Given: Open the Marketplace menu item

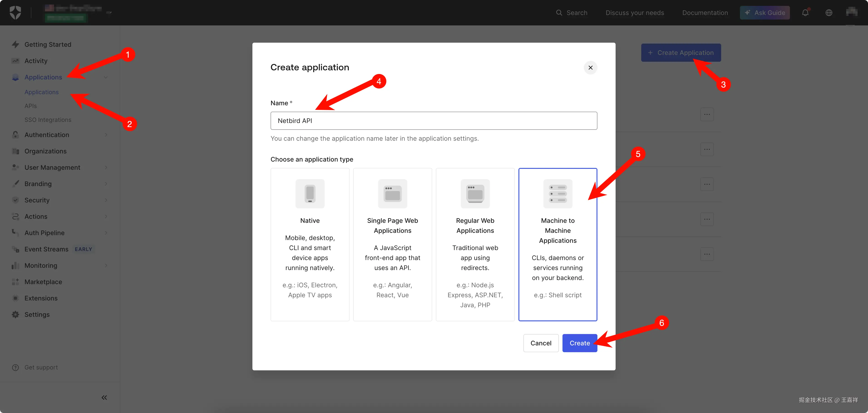Looking at the screenshot, I should pyautogui.click(x=43, y=282).
